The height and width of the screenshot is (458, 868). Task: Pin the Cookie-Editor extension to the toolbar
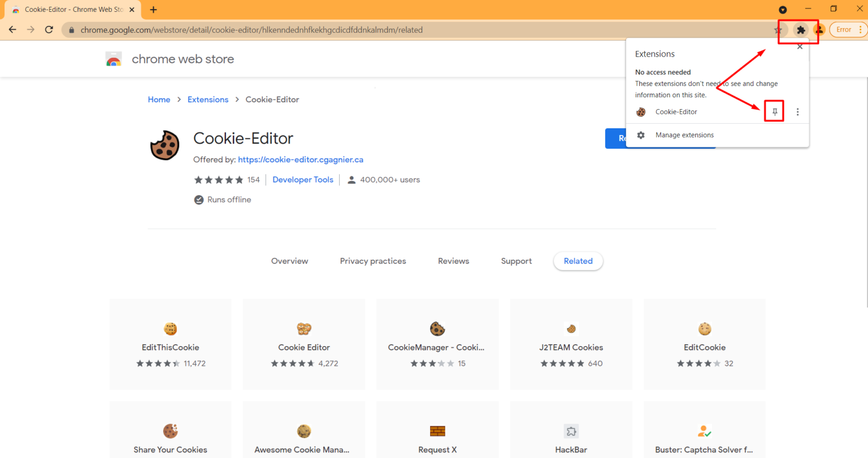774,111
